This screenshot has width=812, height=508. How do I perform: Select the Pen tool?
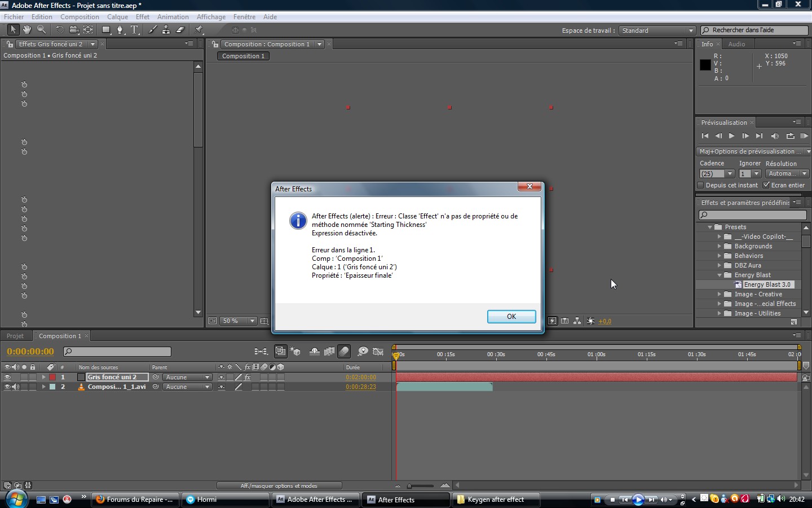point(120,30)
